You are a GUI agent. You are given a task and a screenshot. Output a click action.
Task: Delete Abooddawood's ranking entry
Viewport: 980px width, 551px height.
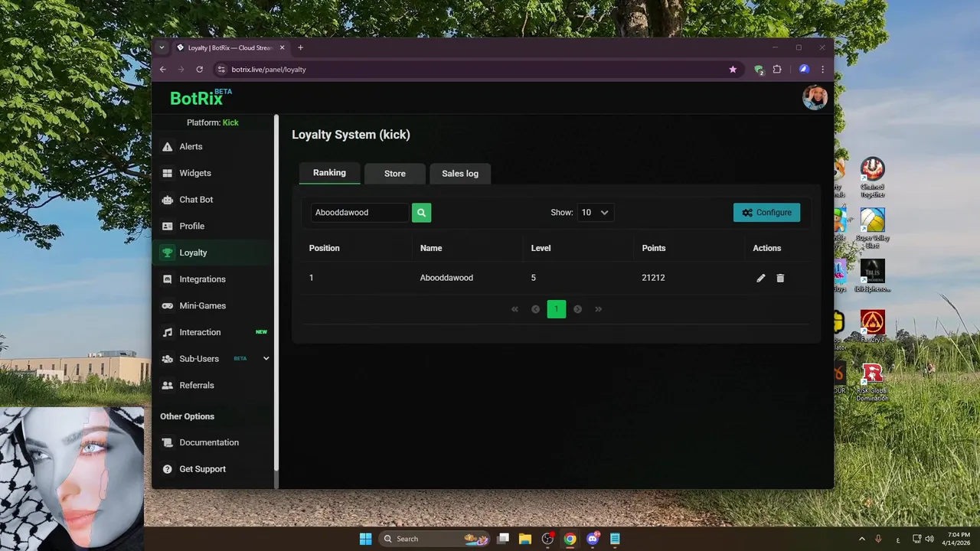[780, 278]
